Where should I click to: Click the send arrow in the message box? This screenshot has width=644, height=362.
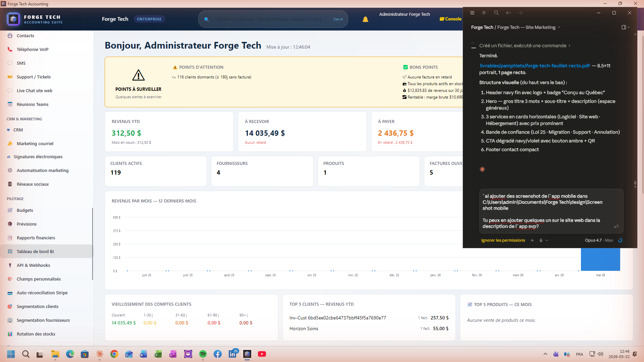pos(616,227)
